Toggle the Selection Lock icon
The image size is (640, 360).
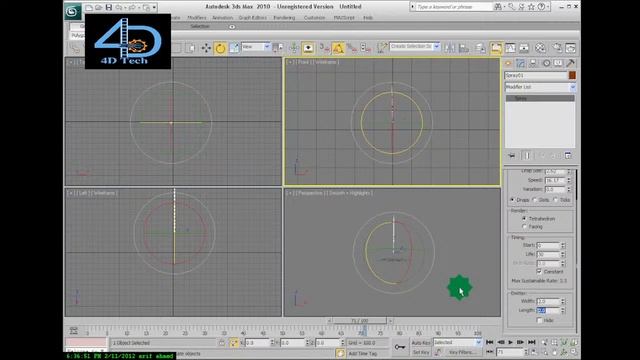221,343
